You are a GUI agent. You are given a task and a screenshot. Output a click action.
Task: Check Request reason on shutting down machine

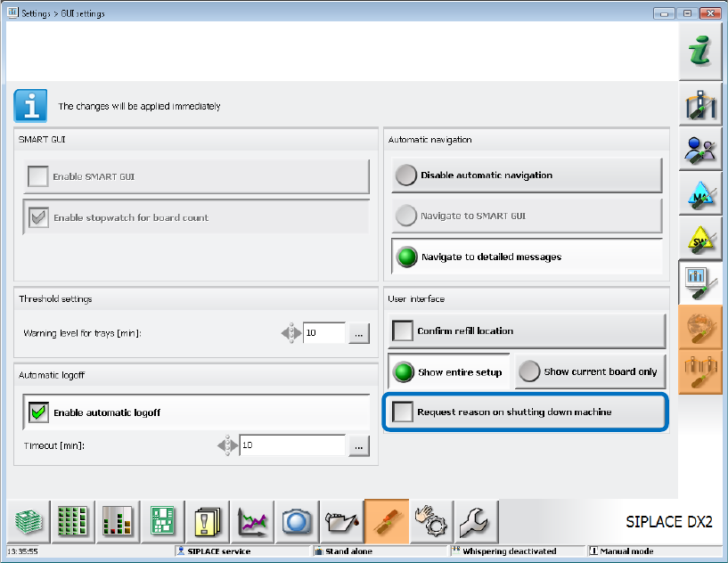403,412
